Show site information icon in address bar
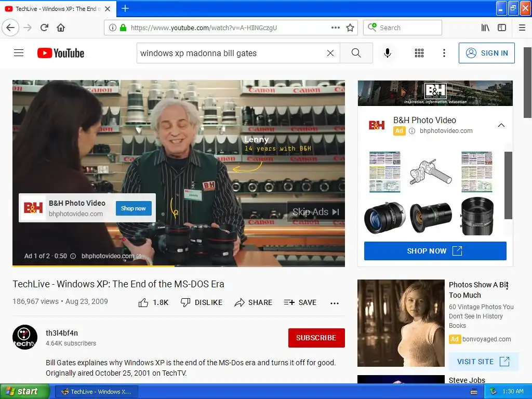The height and width of the screenshot is (399, 532). (x=113, y=28)
